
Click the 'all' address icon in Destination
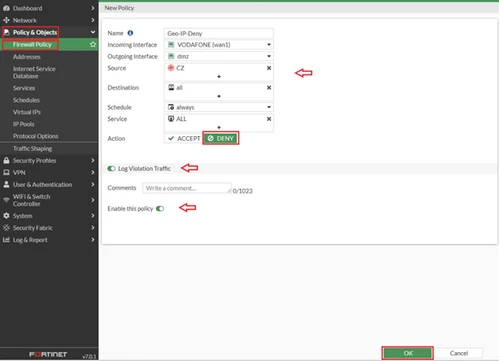click(171, 87)
